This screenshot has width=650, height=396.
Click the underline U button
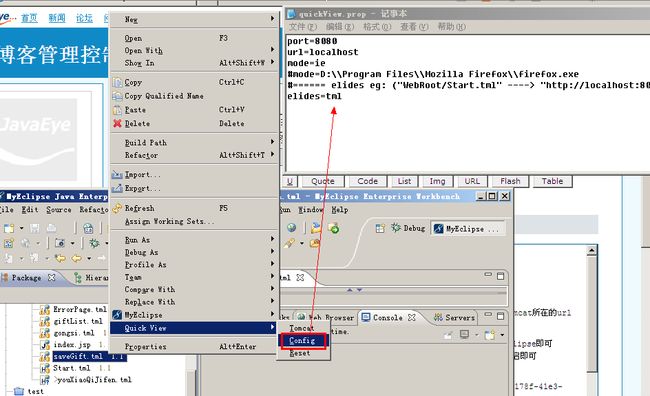290,181
